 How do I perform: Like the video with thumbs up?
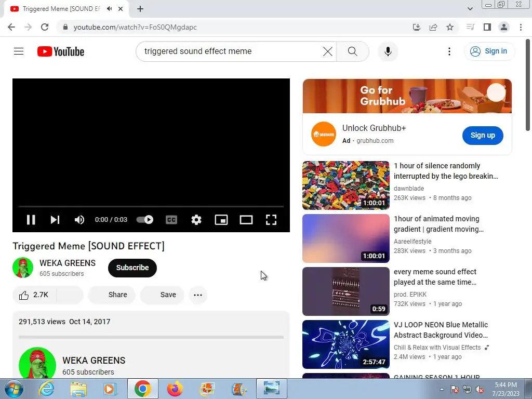[x=34, y=295]
